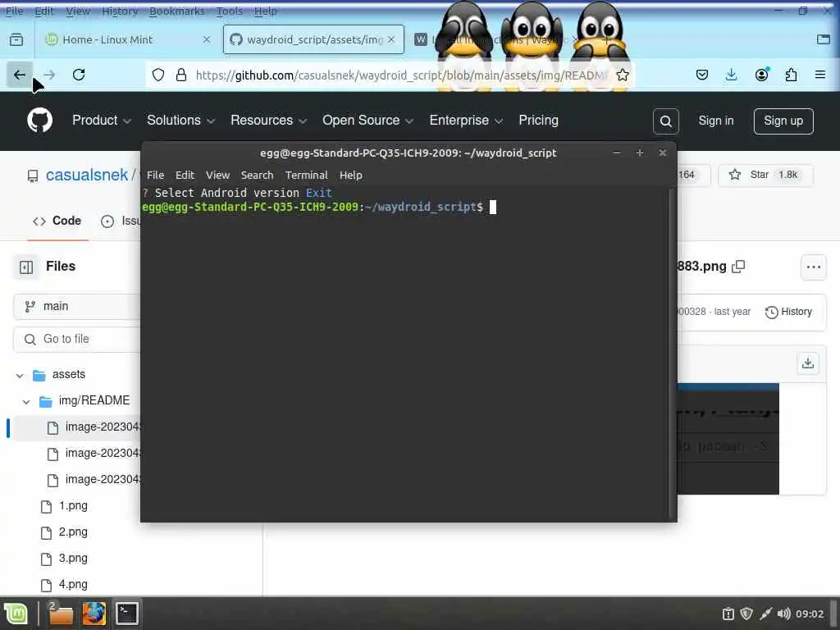Click the Pricing link
This screenshot has height=630, width=840.
(538, 121)
